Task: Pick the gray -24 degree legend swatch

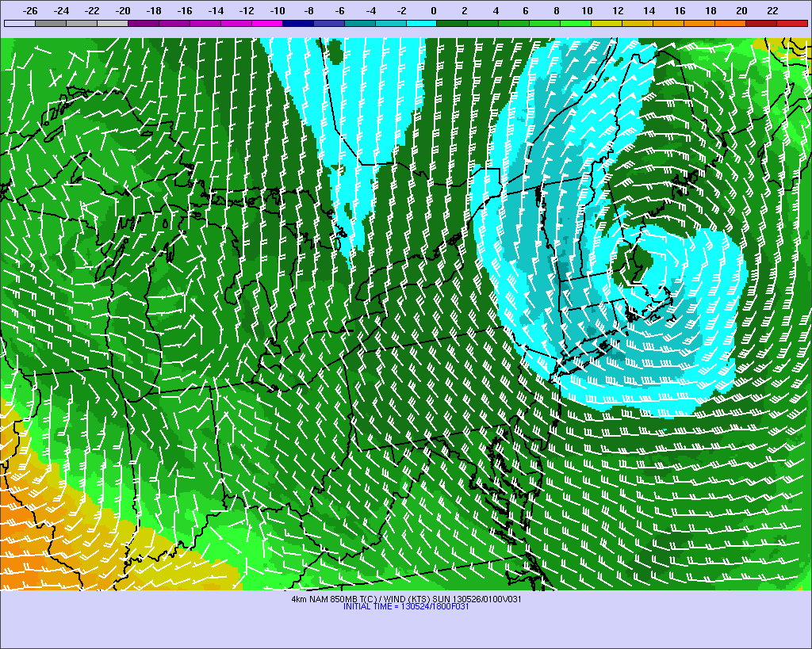Action: [x=50, y=24]
